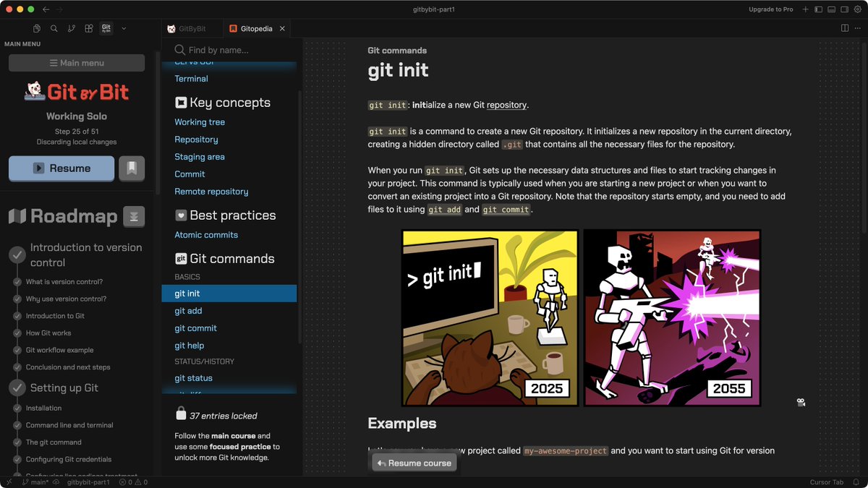Select the Git By Bit activity bar icon
This screenshot has height=488, width=868.
(106, 29)
